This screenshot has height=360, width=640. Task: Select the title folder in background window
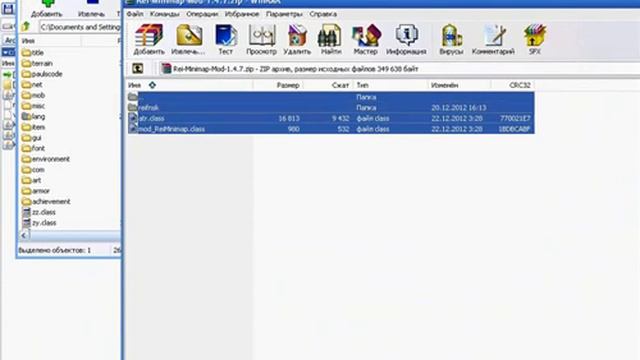[x=33, y=53]
